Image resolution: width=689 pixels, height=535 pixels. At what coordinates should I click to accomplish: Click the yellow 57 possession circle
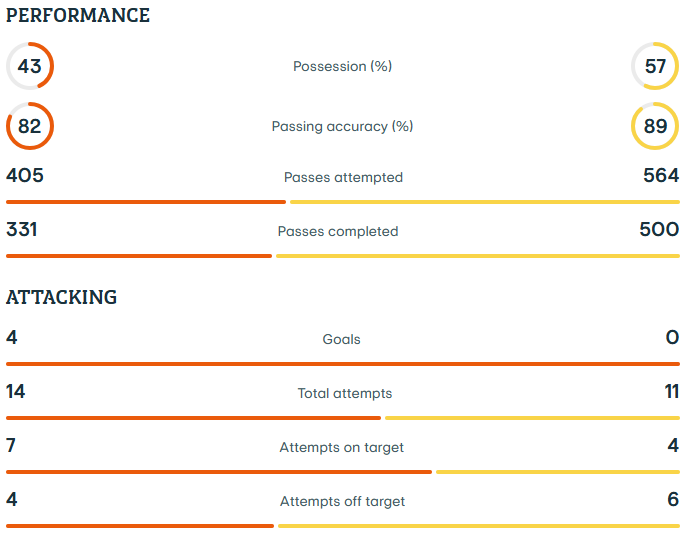(655, 66)
